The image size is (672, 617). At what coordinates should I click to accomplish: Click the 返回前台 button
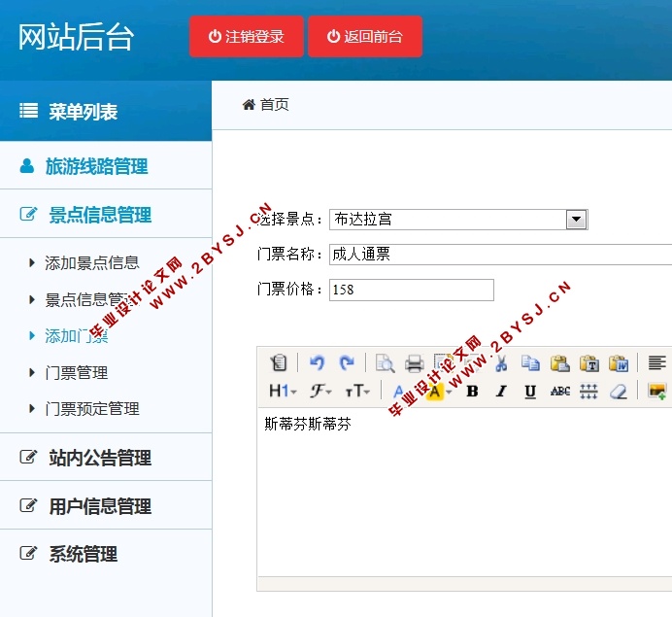tap(365, 37)
